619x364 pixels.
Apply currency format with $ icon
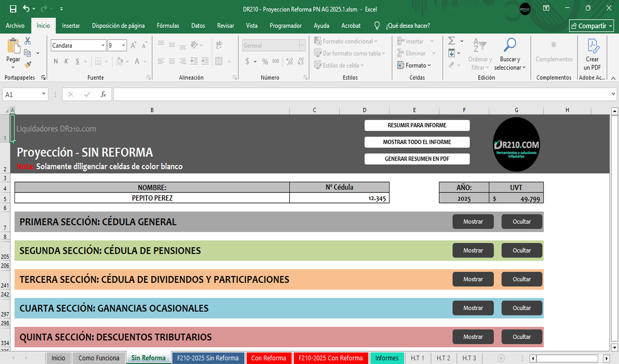(249, 62)
